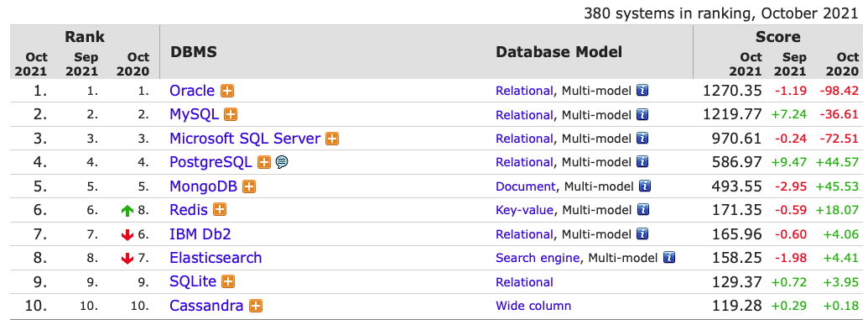868x320 pixels.
Task: Click the multi-model info icon in MySQL row
Action: pos(642,114)
